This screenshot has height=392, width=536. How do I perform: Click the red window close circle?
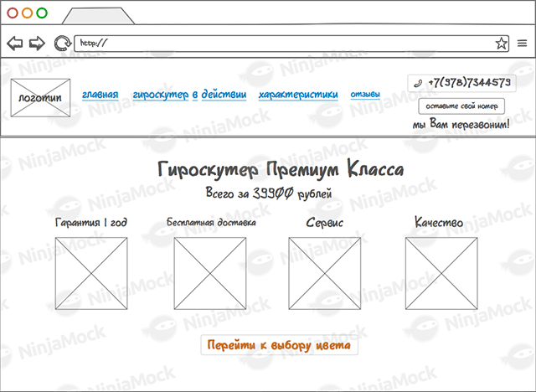[x=13, y=13]
